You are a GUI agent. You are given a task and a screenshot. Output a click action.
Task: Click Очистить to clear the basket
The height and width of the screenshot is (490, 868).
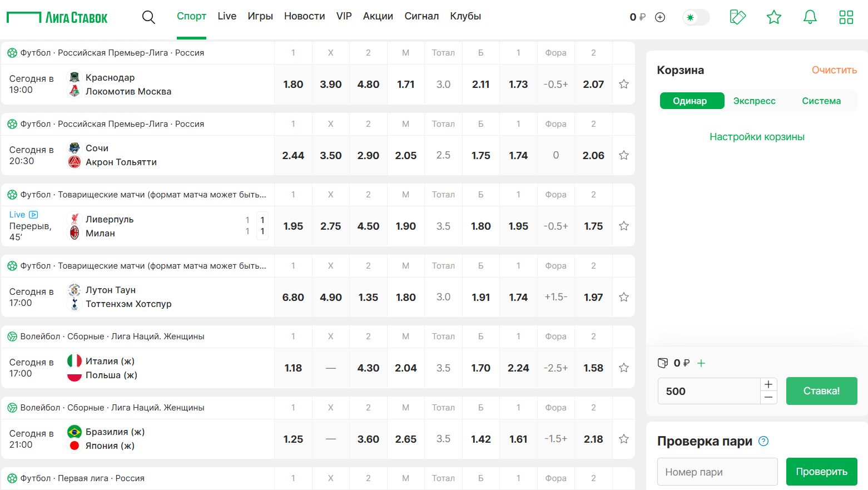coord(834,70)
